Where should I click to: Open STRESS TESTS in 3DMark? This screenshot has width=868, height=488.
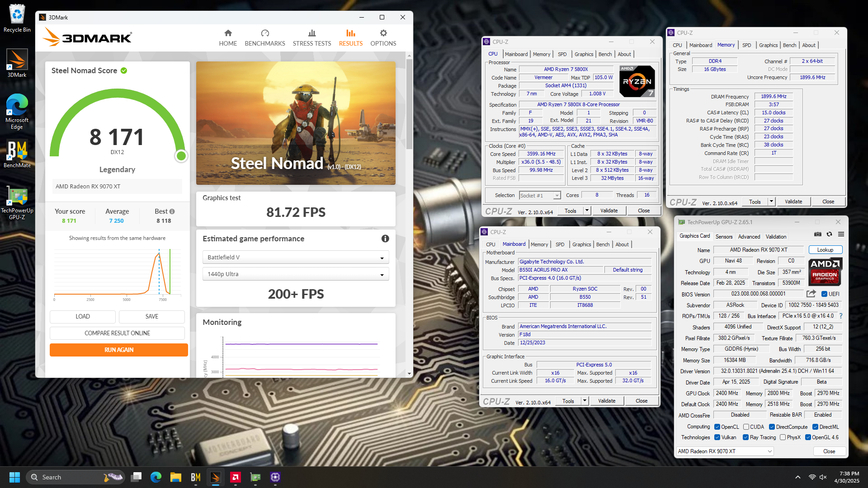pyautogui.click(x=312, y=38)
